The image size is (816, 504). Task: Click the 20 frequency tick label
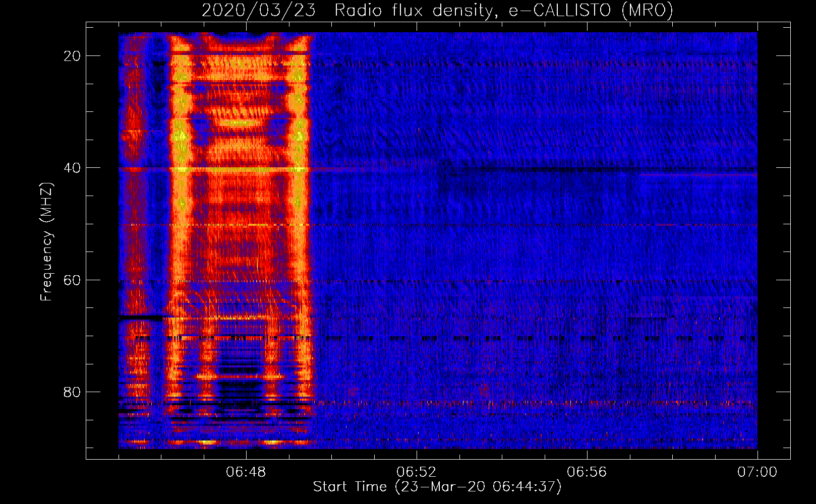pos(73,56)
